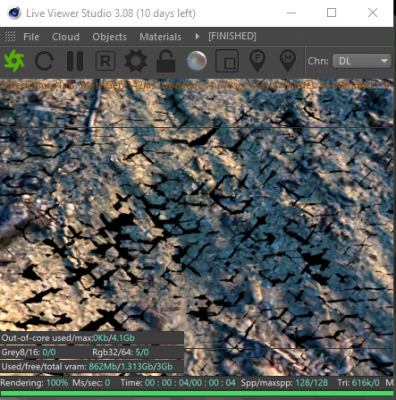Click the green render progress bar

198,394
